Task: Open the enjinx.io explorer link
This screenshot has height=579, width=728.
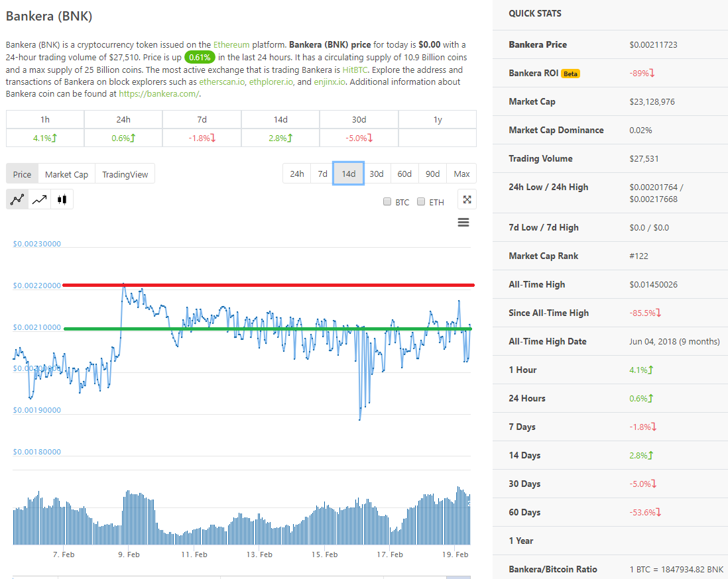Action: (x=329, y=81)
